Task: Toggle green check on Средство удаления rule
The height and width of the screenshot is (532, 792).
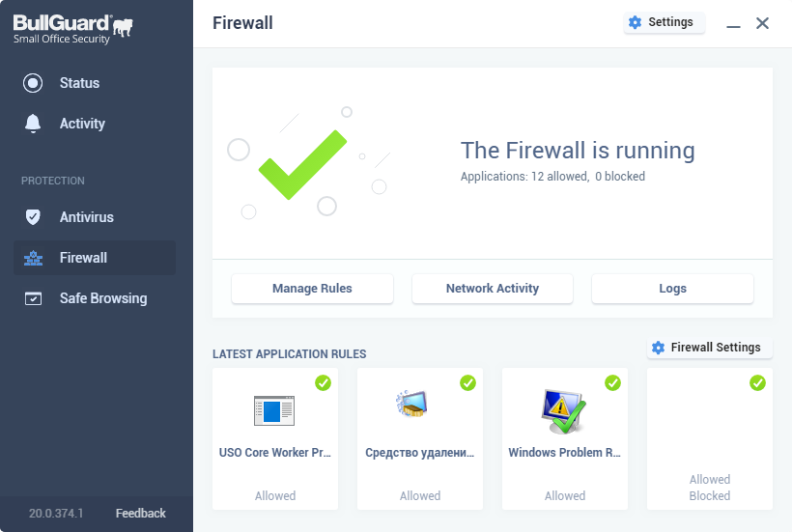Action: pos(468,383)
